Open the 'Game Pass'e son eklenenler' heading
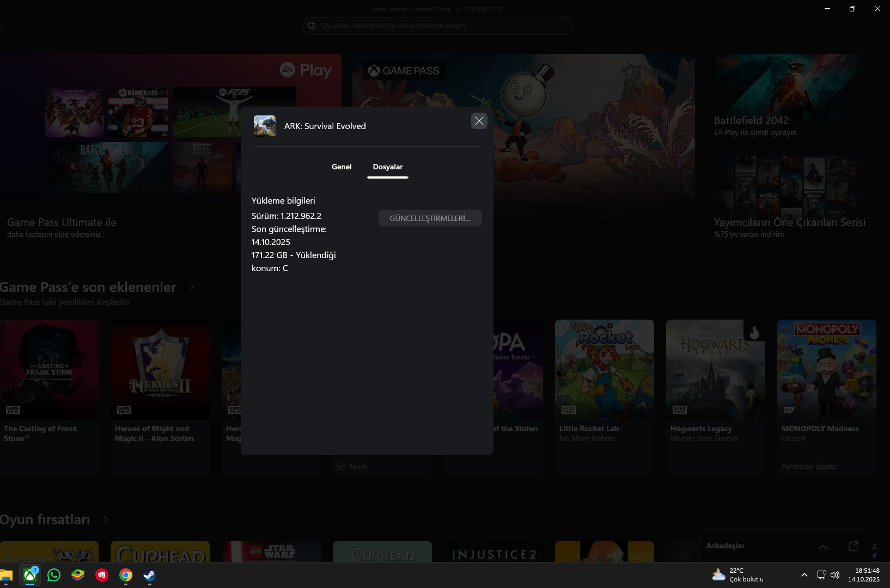The width and height of the screenshot is (890, 588). click(x=88, y=287)
